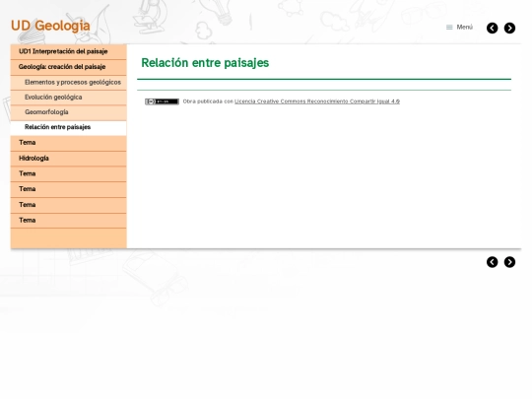The height and width of the screenshot is (399, 532).
Task: Open the Licencia Creative Commons Reconocimiento link
Action: [317, 101]
